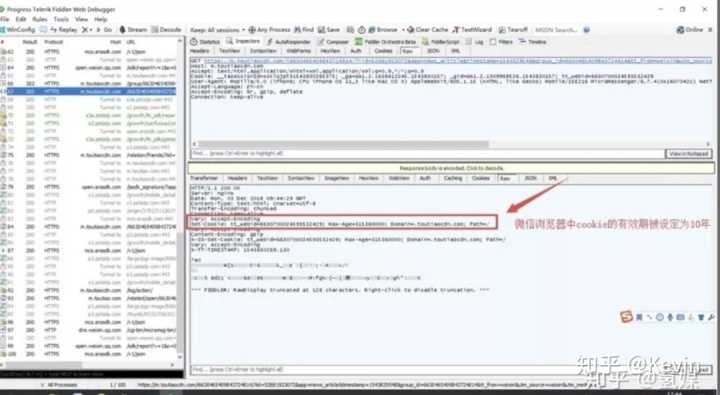Click the timer clock icon

pos(361,30)
